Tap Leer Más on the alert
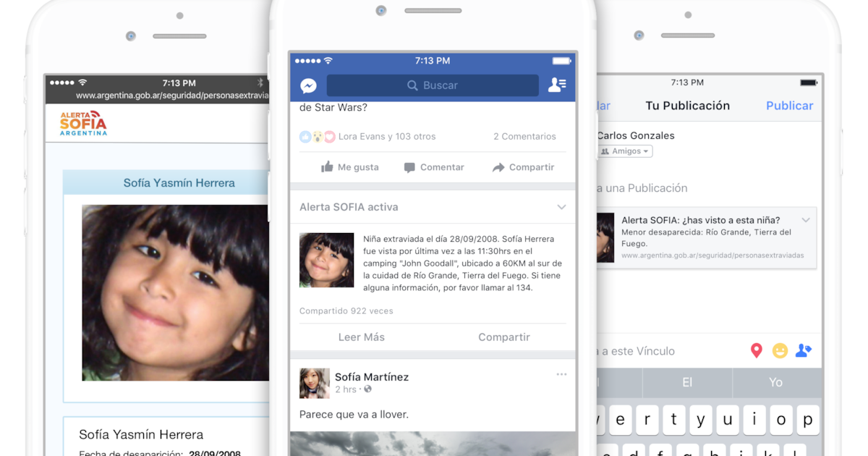The height and width of the screenshot is (456, 868). pos(362,337)
